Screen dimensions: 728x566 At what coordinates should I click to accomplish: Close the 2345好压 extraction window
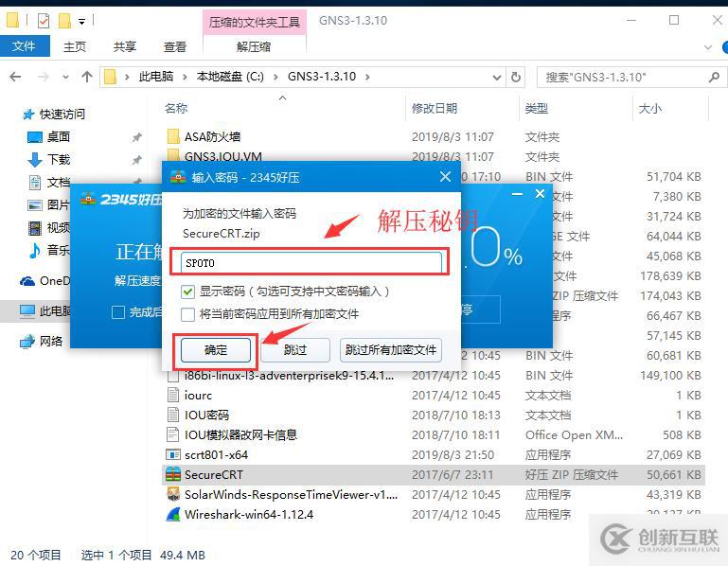coord(540,194)
